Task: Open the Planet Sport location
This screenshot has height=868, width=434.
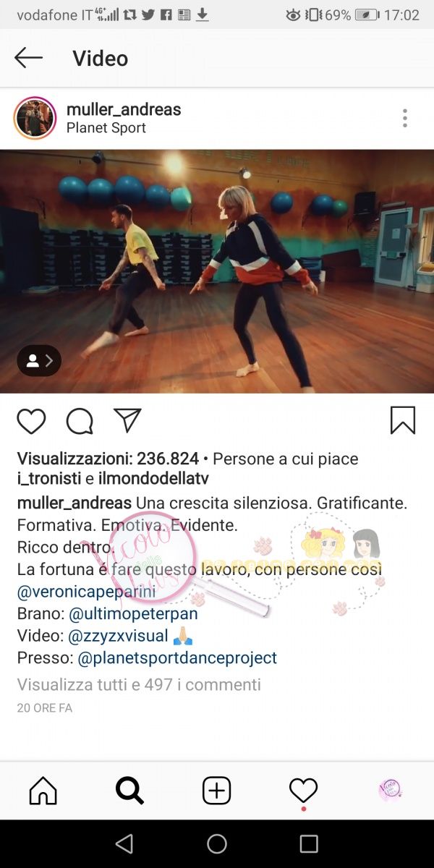Action: click(x=106, y=128)
